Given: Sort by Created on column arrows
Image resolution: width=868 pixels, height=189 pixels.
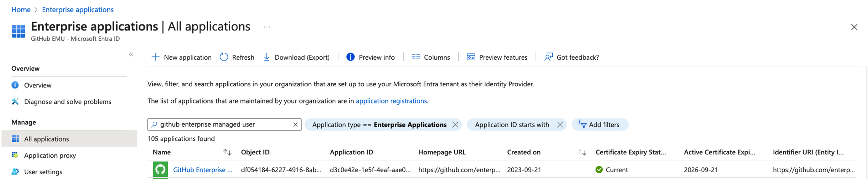Looking at the screenshot, I should (582, 152).
